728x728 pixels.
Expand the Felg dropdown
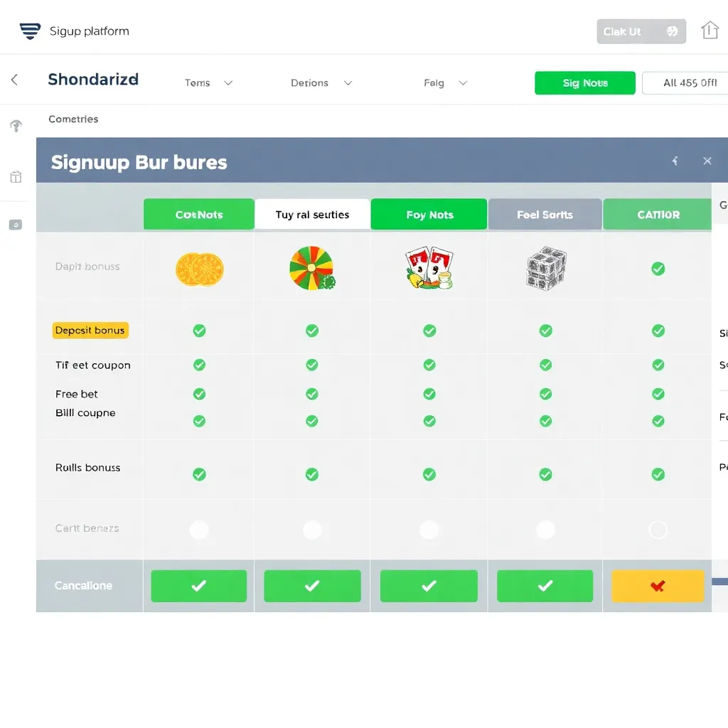[x=445, y=83]
